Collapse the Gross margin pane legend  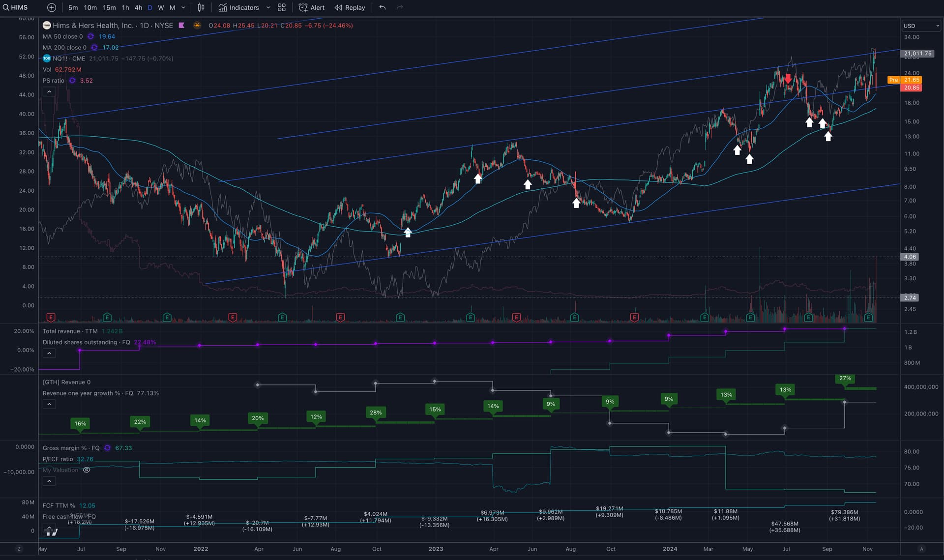click(x=49, y=481)
